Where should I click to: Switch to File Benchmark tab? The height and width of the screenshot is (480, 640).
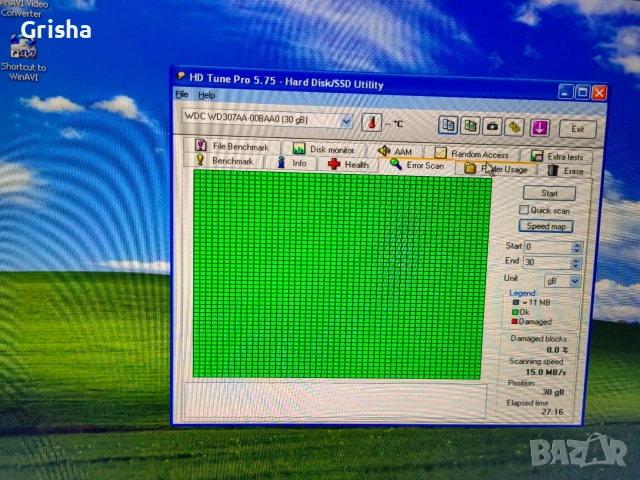pyautogui.click(x=232, y=146)
